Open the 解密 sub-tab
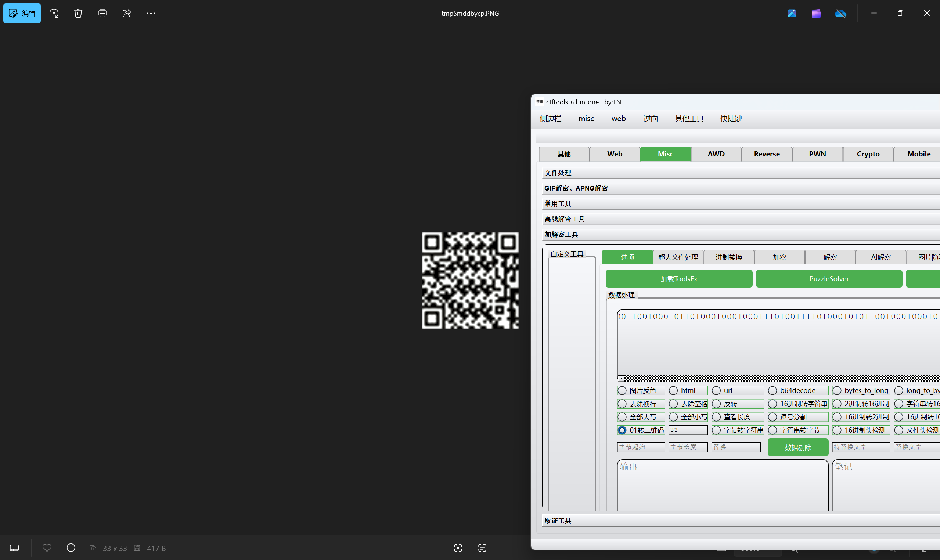The image size is (940, 560). (x=830, y=257)
